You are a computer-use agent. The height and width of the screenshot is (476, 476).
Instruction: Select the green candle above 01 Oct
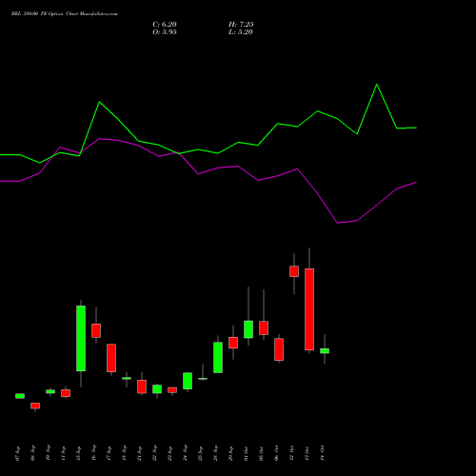click(248, 329)
